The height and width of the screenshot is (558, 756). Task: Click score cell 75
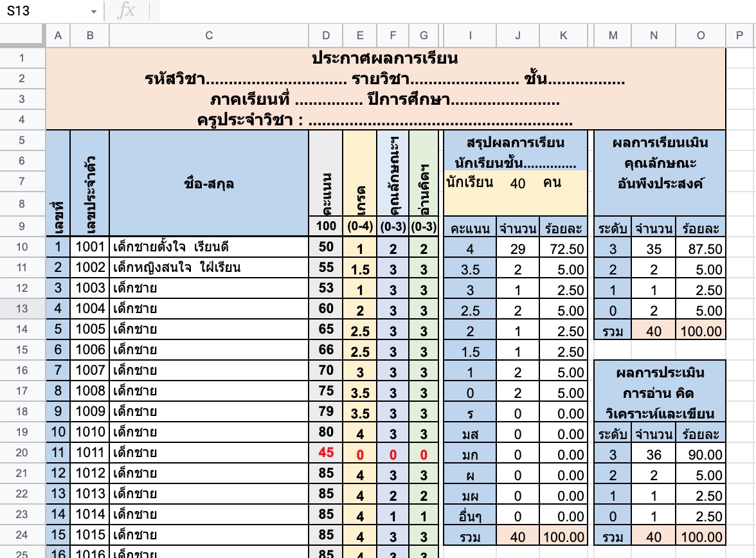point(326,391)
